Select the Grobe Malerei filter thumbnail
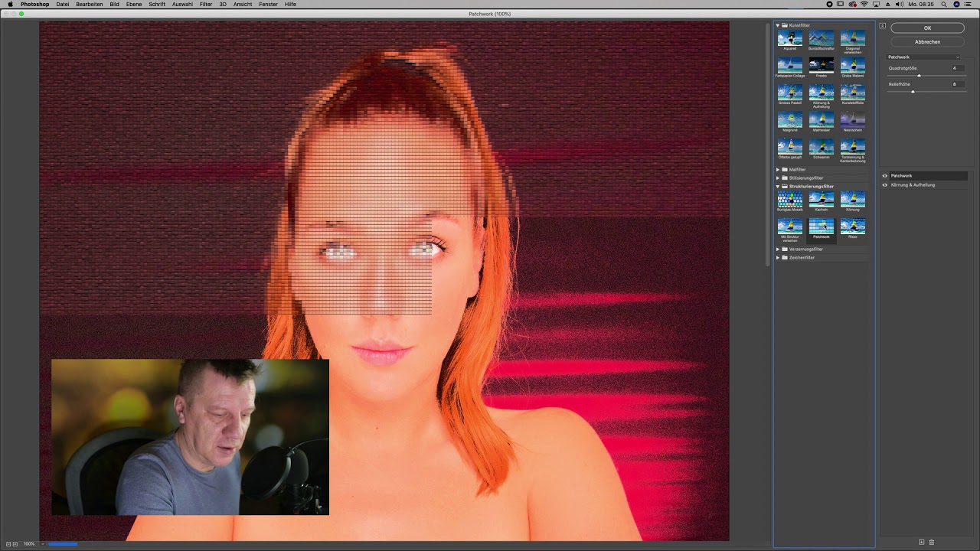 (x=853, y=65)
